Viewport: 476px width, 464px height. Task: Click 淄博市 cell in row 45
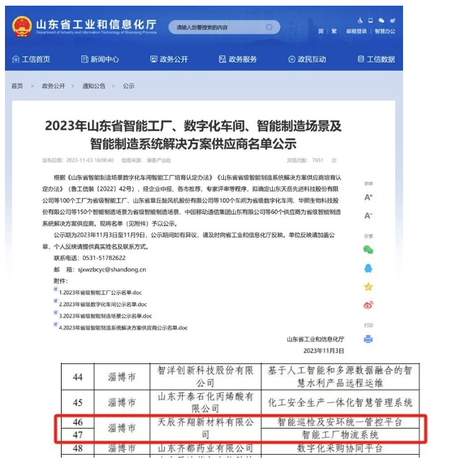tap(122, 402)
